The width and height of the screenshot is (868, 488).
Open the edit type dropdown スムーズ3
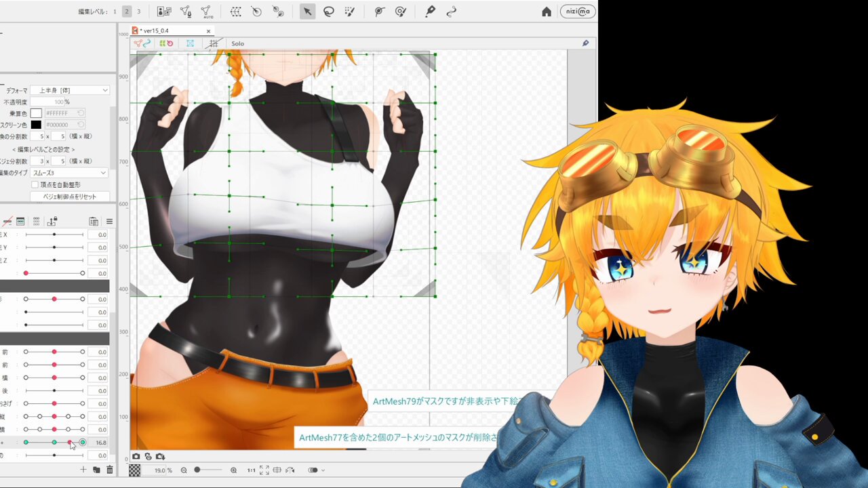pyautogui.click(x=70, y=173)
